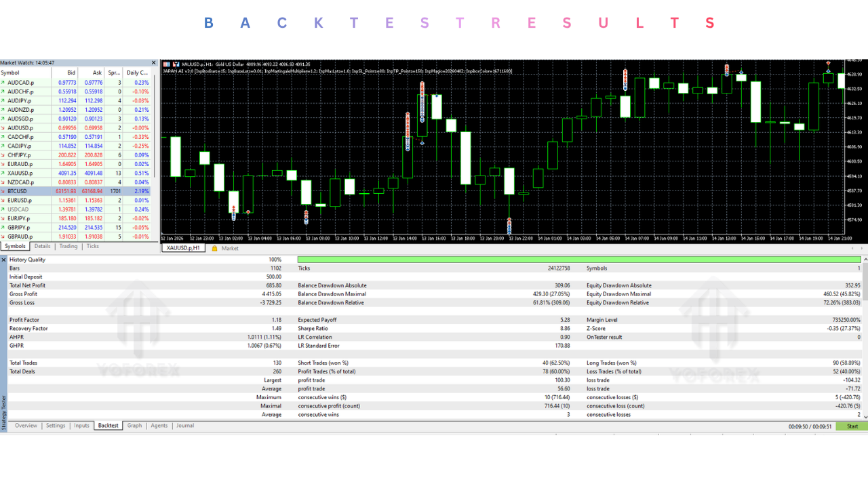Select the EURUSD.p symbol row
This screenshot has height=488, width=868.
coord(78,201)
